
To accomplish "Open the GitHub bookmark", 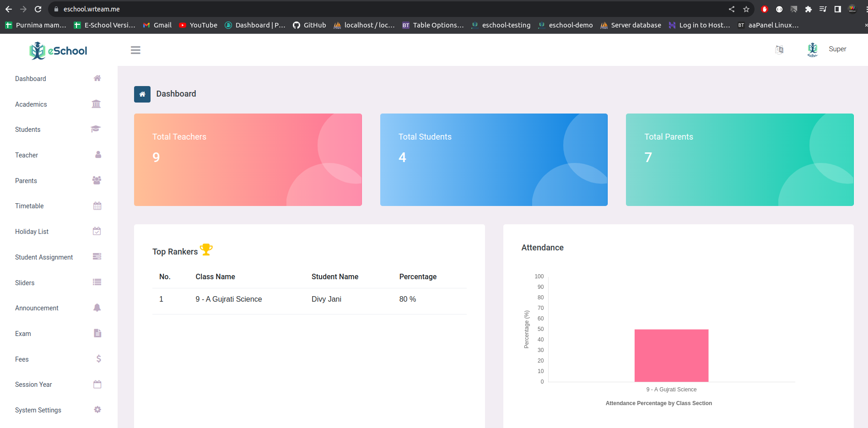I will pos(310,25).
